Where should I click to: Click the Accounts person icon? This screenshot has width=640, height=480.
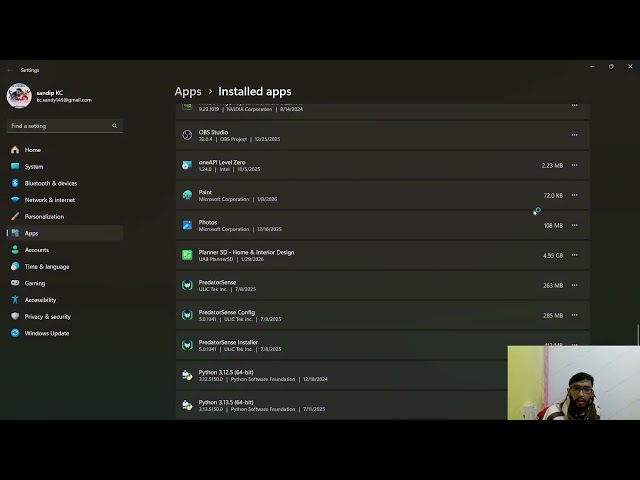point(15,250)
